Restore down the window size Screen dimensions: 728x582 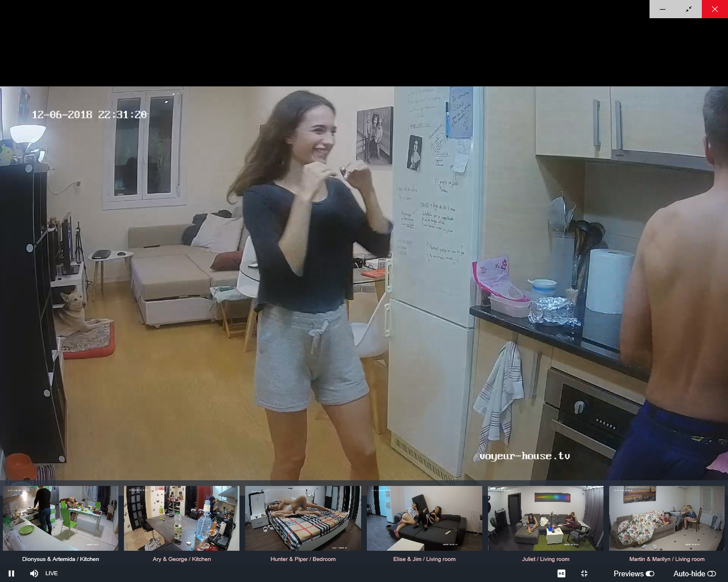(689, 9)
